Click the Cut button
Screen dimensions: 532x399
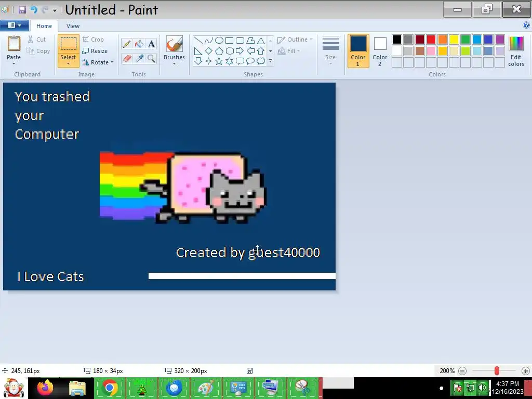[37, 39]
